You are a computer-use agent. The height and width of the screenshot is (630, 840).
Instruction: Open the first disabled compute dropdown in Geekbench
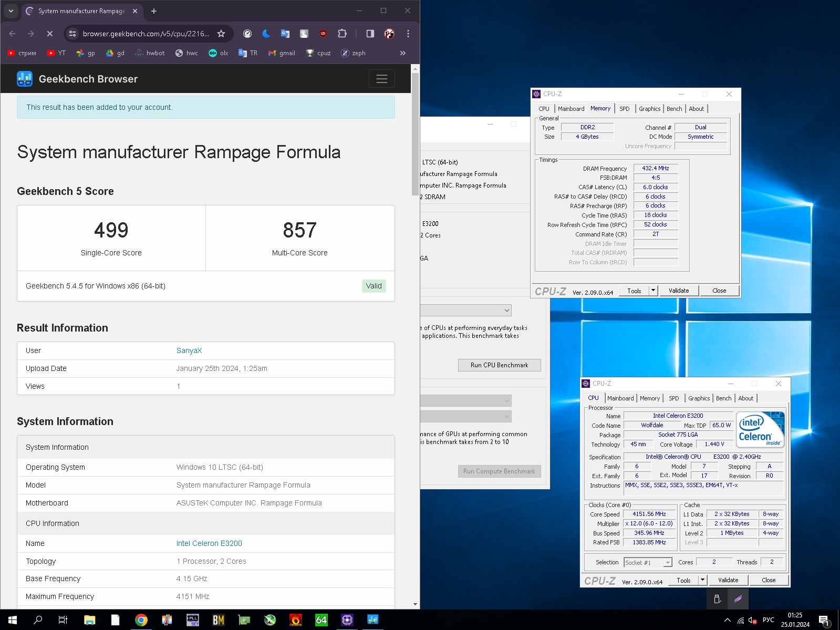point(466,400)
